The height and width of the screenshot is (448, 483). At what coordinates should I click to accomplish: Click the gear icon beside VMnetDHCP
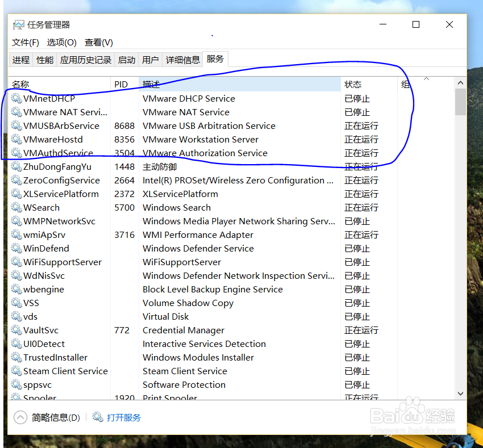pyautogui.click(x=16, y=99)
